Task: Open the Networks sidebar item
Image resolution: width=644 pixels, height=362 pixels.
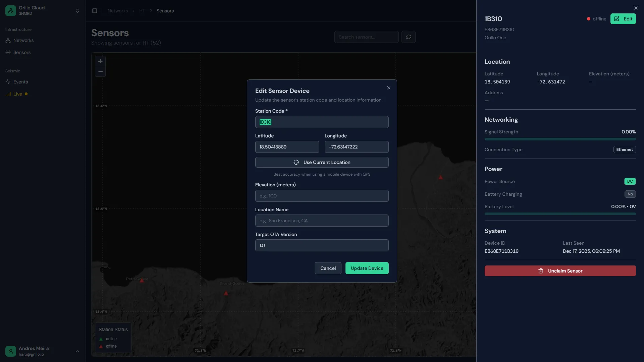Action: point(23,40)
